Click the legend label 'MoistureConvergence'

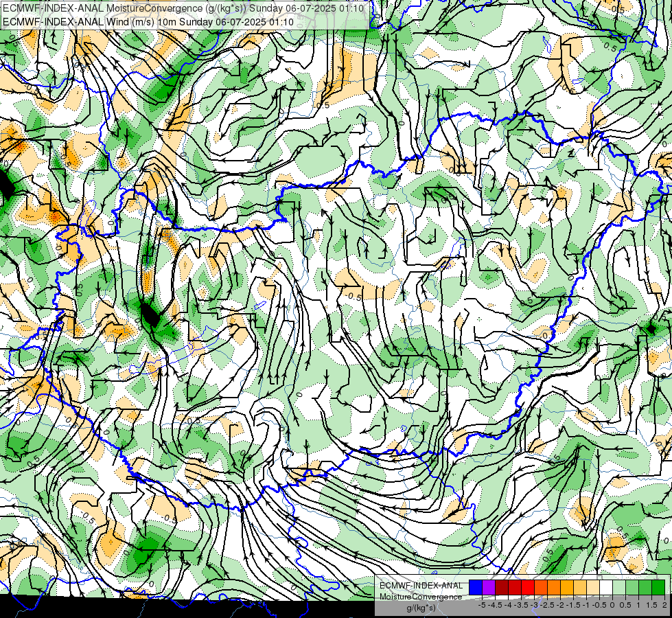point(421,597)
